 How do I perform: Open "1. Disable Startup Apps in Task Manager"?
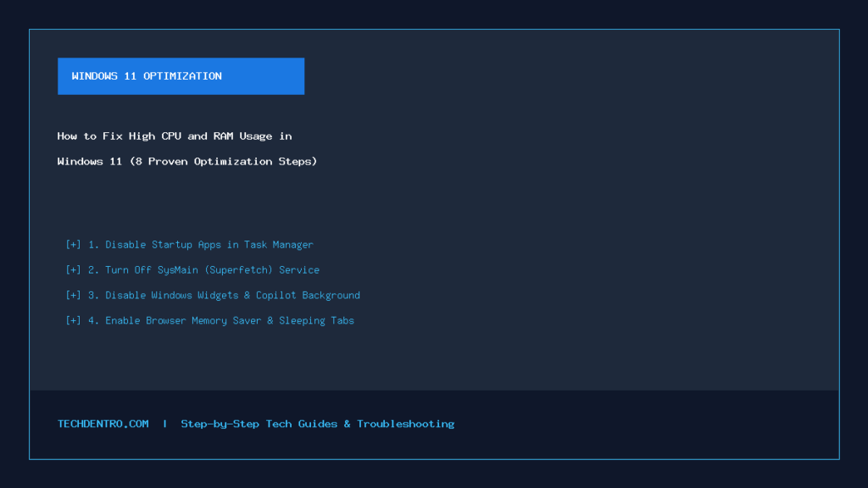tap(201, 245)
